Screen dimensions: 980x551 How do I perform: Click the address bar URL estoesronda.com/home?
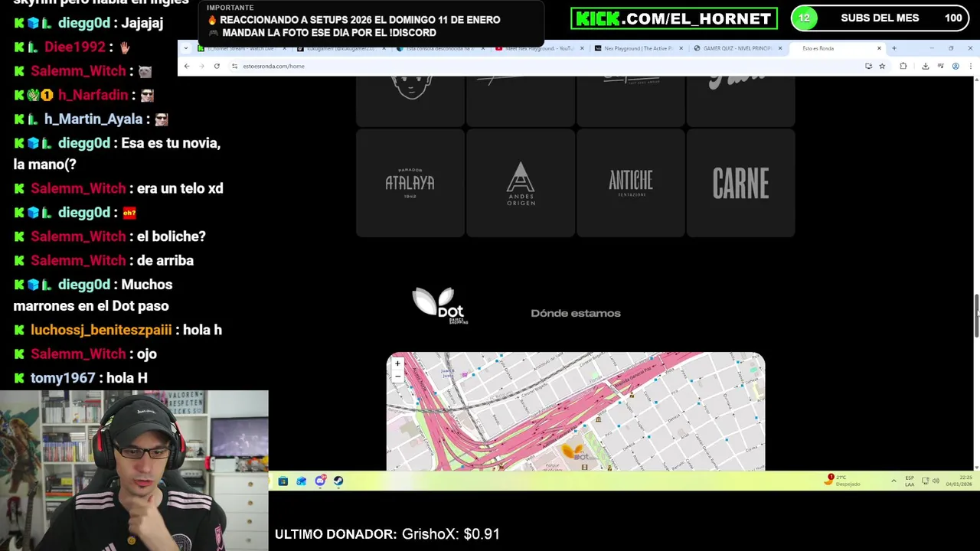click(x=273, y=66)
